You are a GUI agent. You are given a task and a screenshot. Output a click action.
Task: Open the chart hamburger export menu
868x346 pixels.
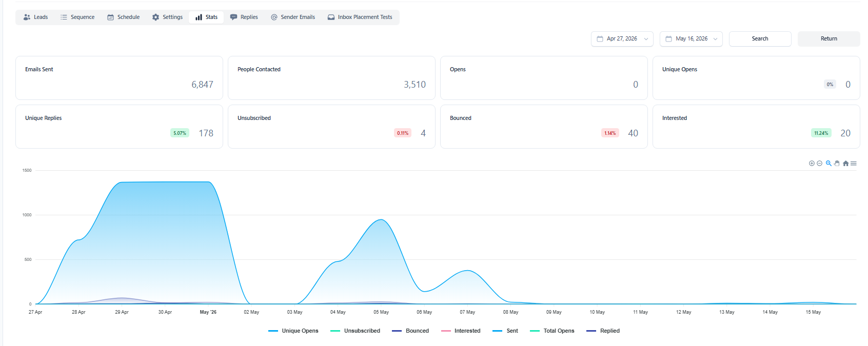pos(854,164)
